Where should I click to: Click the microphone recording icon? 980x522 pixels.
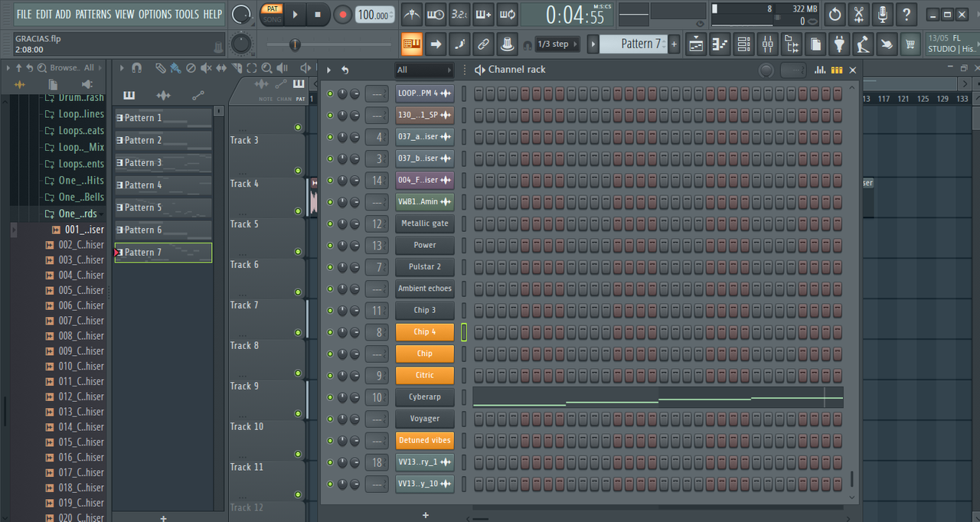tap(882, 15)
